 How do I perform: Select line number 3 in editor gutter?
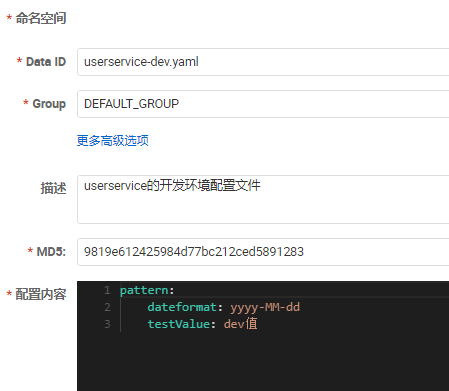tap(107, 324)
